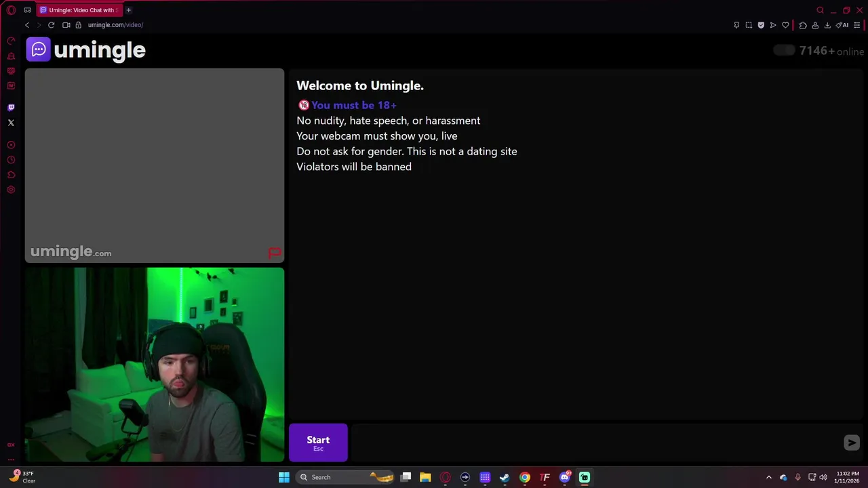Viewport: 868px width, 488px height.
Task: Add page to bookmarks with heart icon
Action: 785,25
